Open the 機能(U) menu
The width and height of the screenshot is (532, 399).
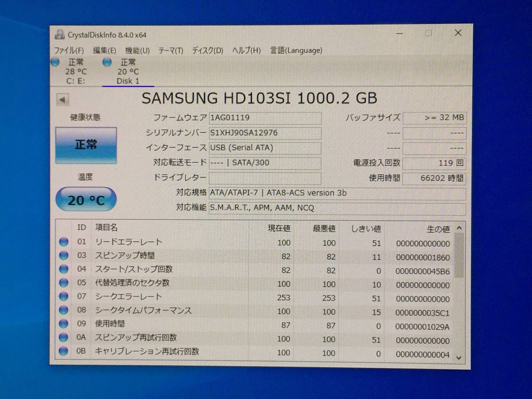tap(137, 51)
